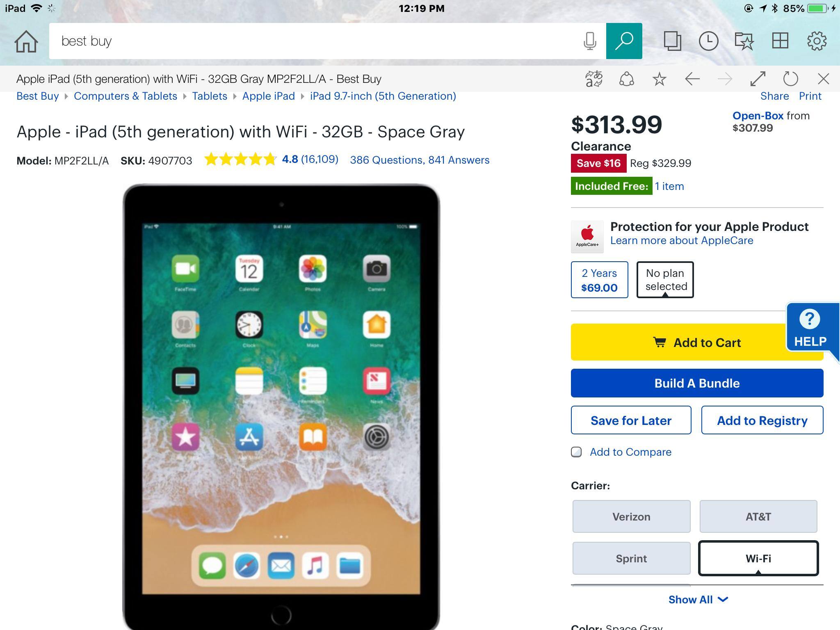Open the Tablets breadcrumb link
The image size is (840, 630).
(210, 96)
